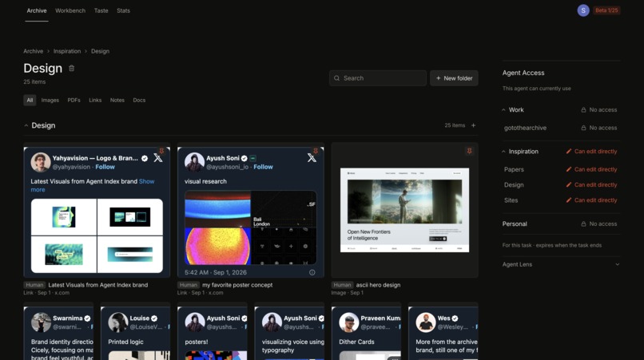Collapse the Design section chevron
The width and height of the screenshot is (644, 360).
tap(26, 125)
